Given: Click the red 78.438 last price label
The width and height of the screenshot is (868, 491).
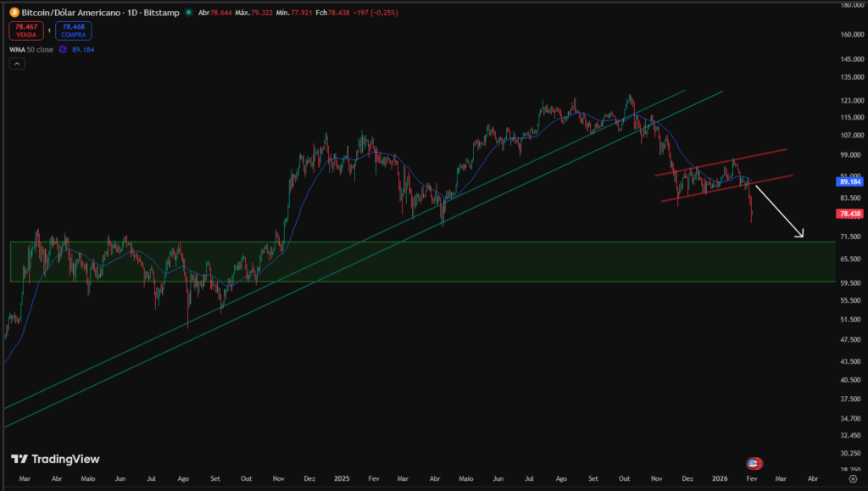Looking at the screenshot, I should (x=849, y=214).
